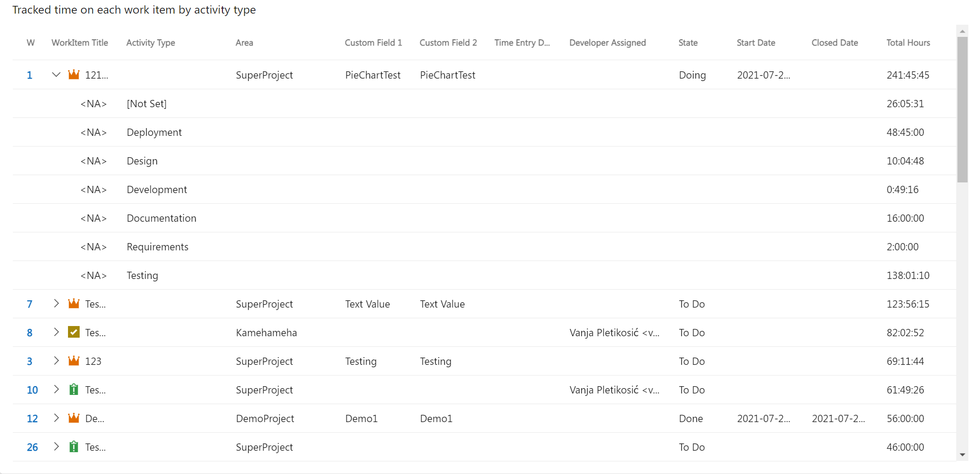Click PieChartTest in Custom Field 1
Screen dimensions: 980x474
[x=372, y=75]
